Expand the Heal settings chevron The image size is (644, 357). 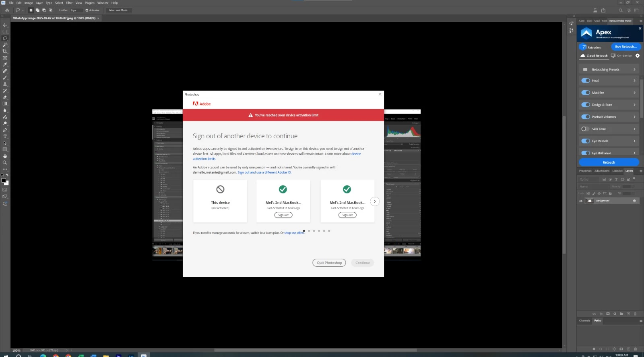(x=634, y=81)
